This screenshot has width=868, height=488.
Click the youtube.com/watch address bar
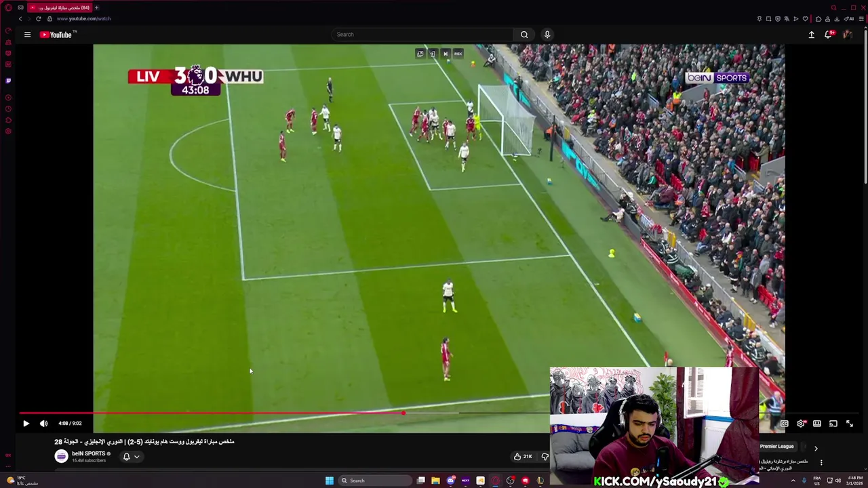[x=84, y=19]
